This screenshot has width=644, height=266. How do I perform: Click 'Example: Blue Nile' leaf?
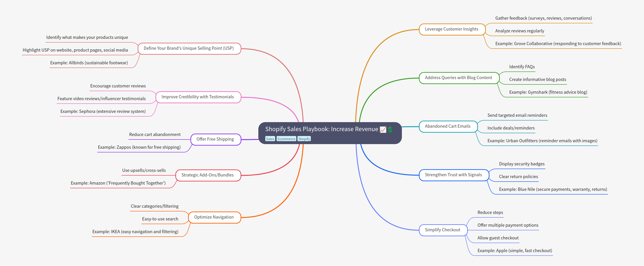[553, 190]
